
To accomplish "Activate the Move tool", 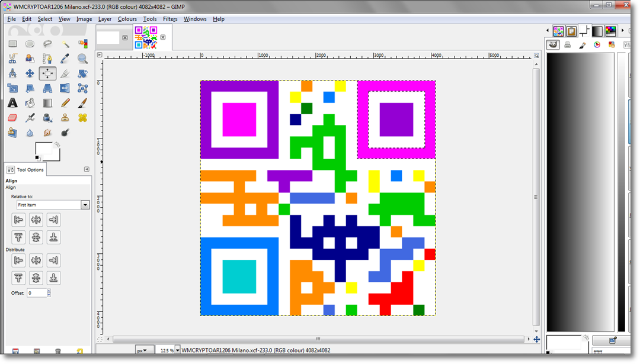I will click(x=30, y=73).
